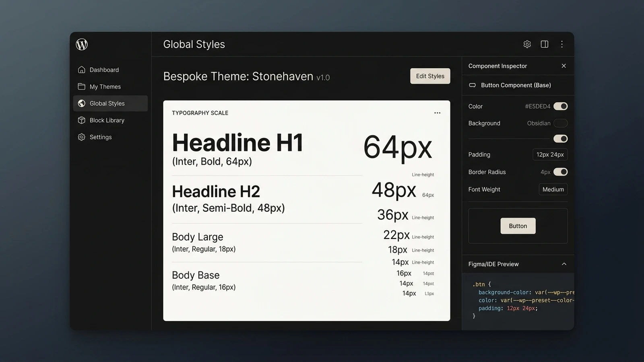Click the .btn selector in code preview

coord(479,284)
